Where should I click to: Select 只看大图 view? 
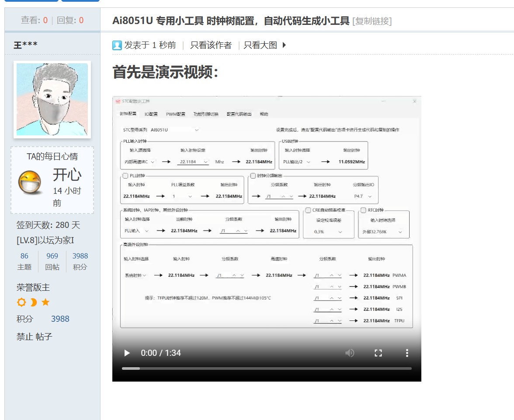260,45
